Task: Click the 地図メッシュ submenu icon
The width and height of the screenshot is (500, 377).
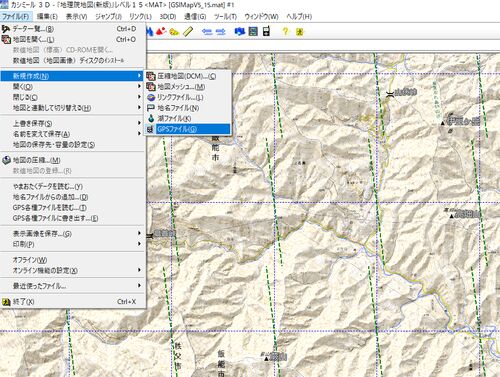Action: tap(151, 87)
